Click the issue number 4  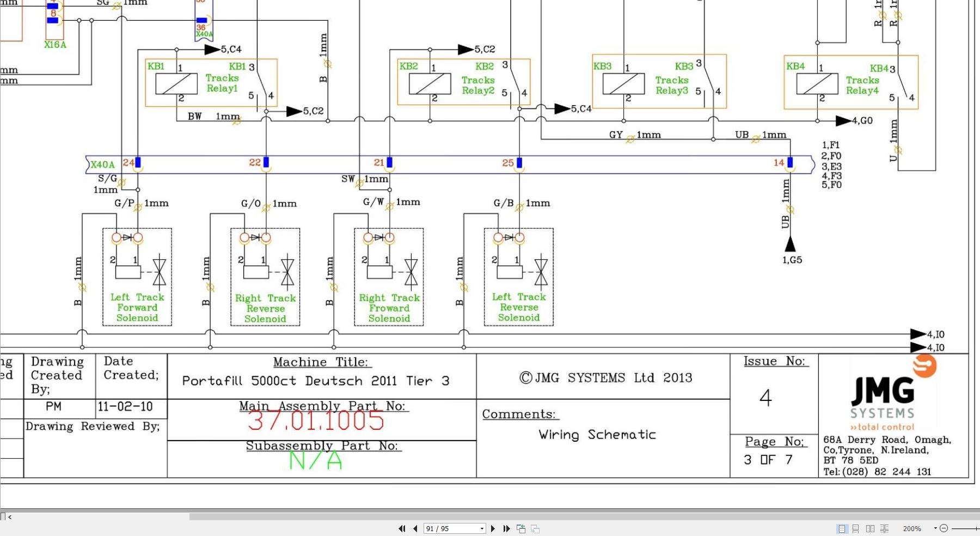click(765, 398)
